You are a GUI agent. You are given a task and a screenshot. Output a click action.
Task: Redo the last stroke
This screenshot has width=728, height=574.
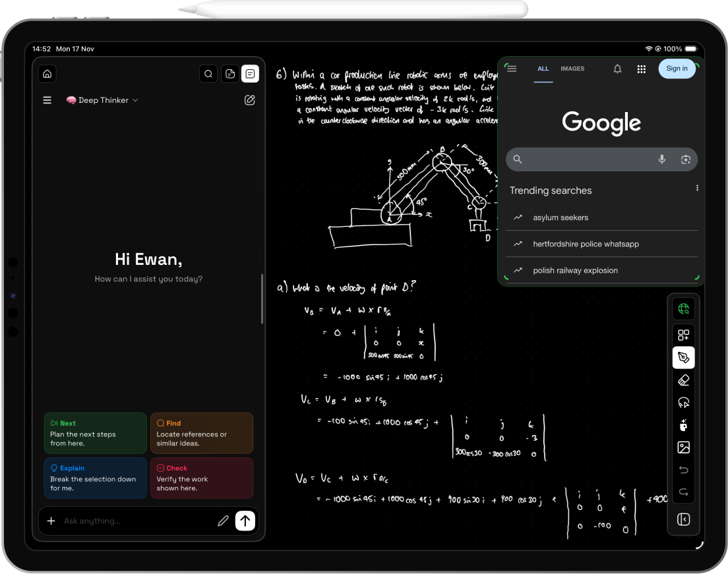(683, 492)
